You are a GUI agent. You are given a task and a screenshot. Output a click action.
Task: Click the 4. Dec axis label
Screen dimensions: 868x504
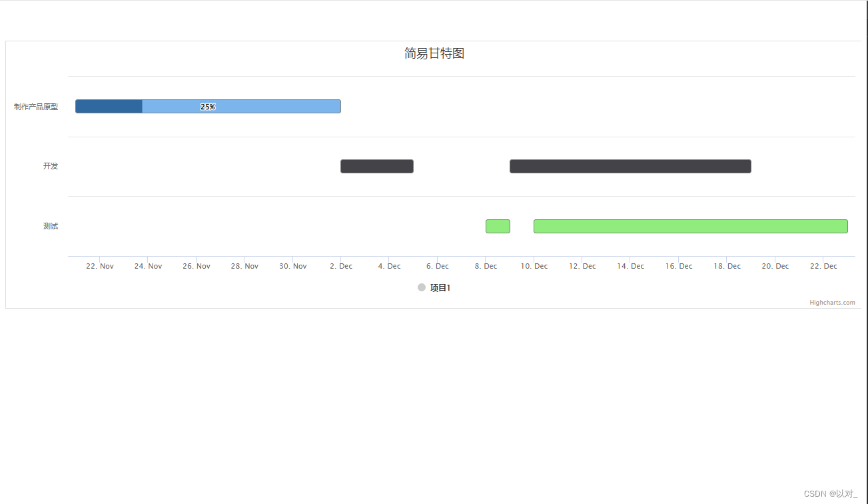pos(390,266)
